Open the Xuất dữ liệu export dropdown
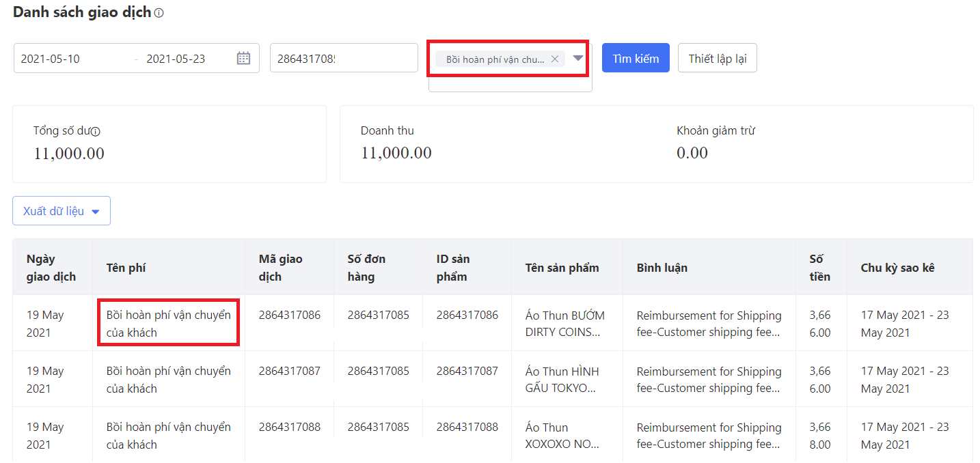 pos(62,211)
